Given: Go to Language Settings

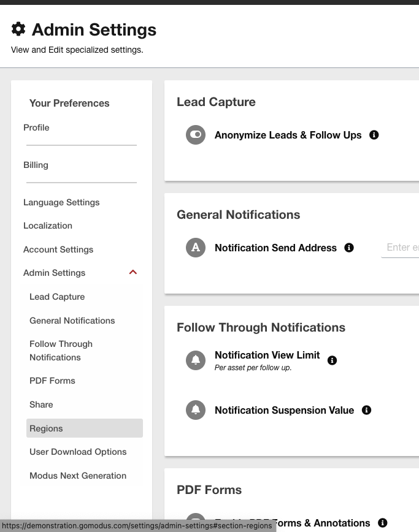Looking at the screenshot, I should click(x=61, y=202).
